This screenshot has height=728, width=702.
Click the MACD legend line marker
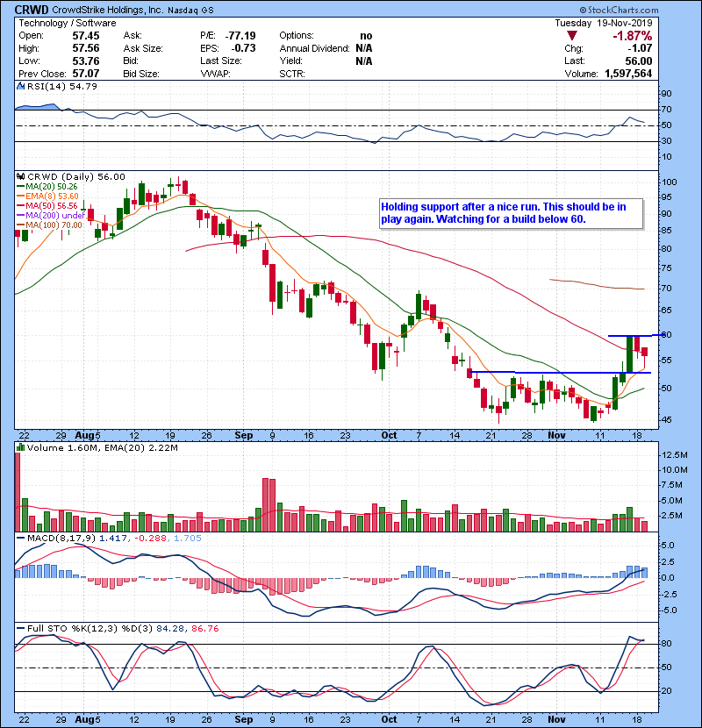pos(20,539)
